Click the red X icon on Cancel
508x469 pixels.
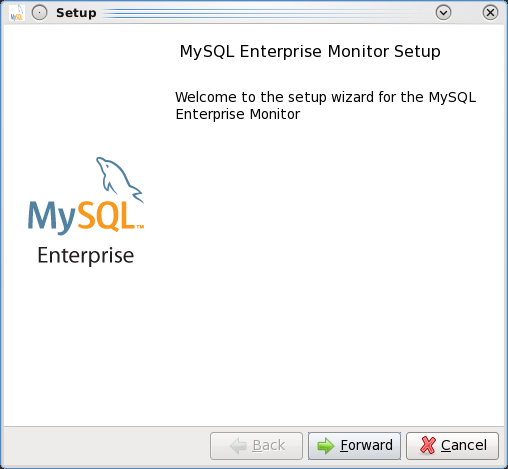(x=428, y=446)
